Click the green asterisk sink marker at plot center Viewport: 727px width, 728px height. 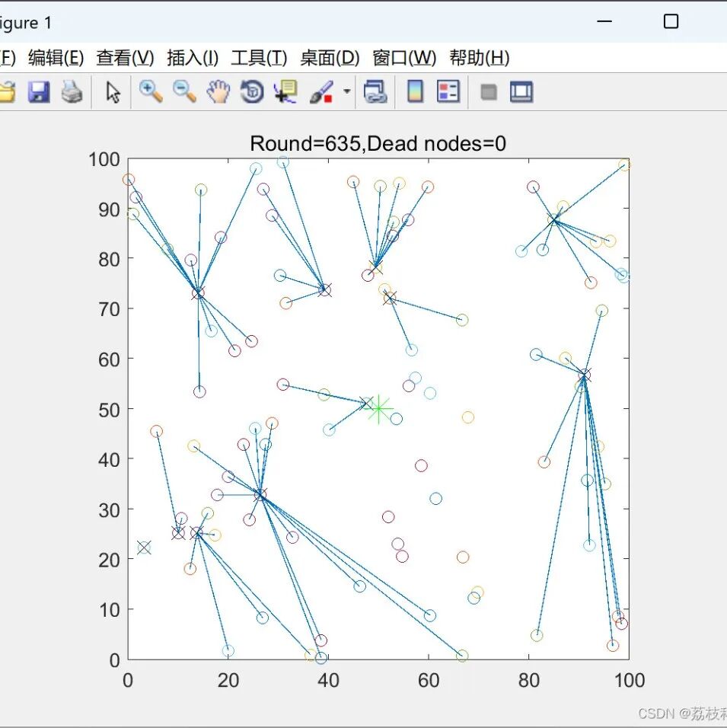(378, 409)
